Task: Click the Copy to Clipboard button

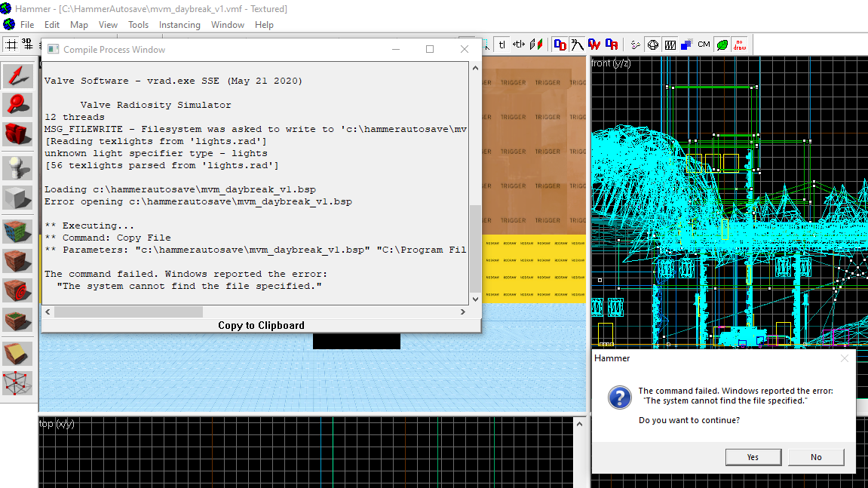Action: (261, 325)
